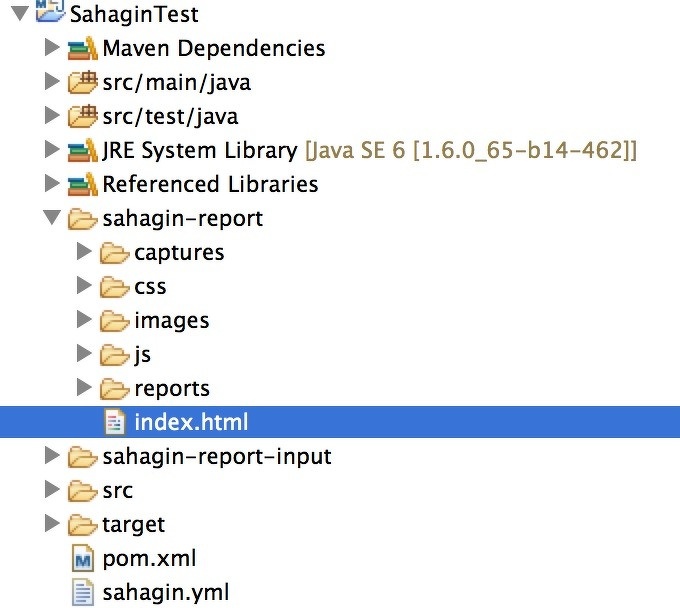Click the captures folder icon
This screenshot has width=680, height=608.
[114, 252]
